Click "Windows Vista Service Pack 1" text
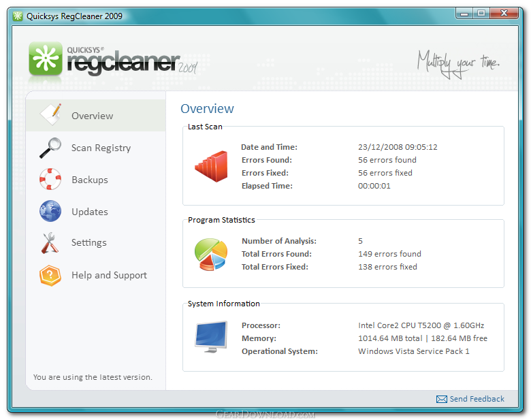 413,351
